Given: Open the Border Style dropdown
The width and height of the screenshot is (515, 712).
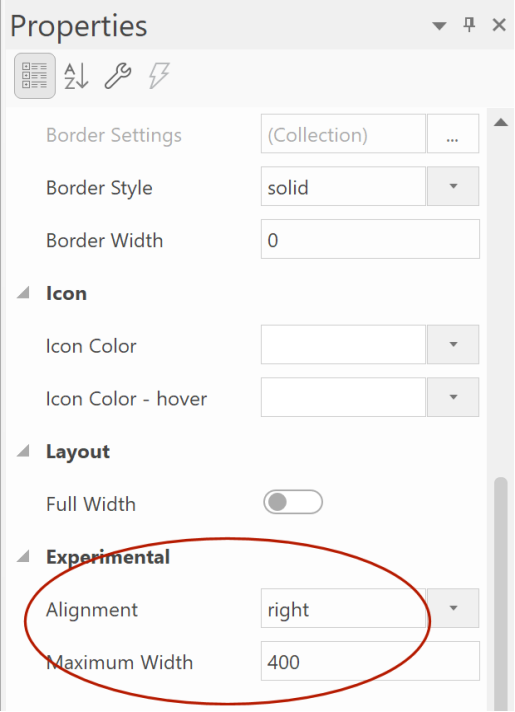Looking at the screenshot, I should click(x=453, y=186).
